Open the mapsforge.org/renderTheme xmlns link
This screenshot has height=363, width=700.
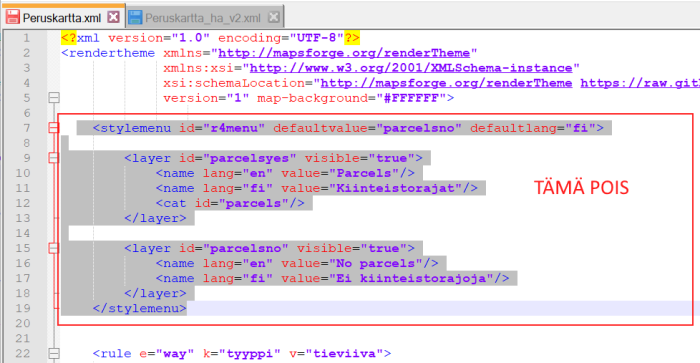(x=344, y=53)
